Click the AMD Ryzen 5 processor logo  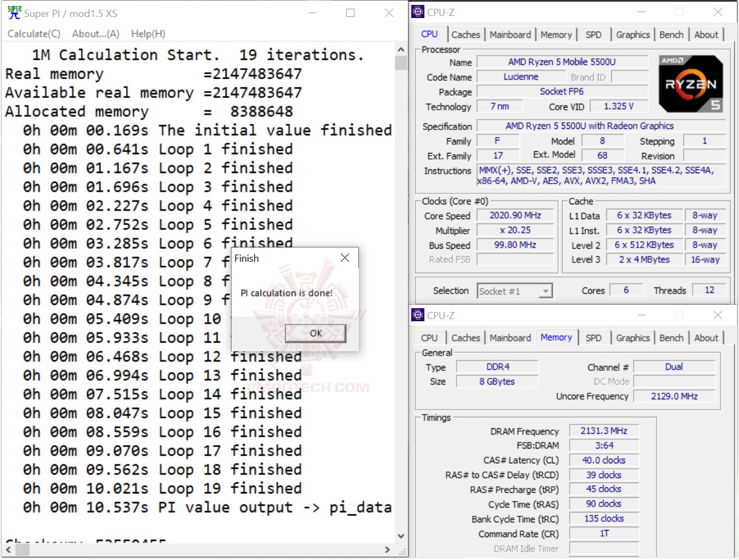[691, 84]
